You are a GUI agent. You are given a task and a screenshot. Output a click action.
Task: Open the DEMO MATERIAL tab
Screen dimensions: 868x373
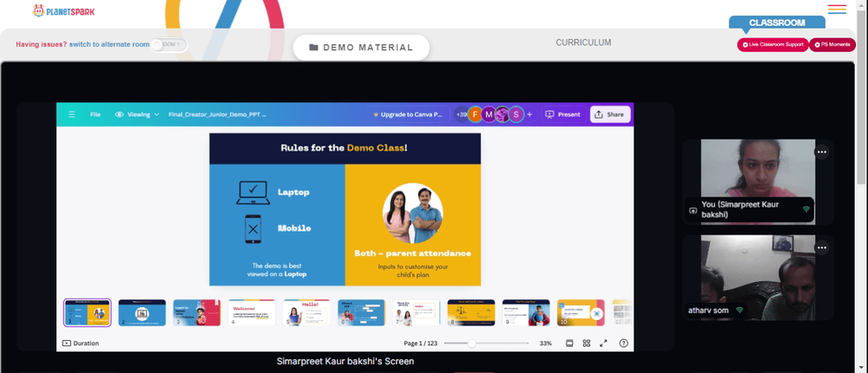click(361, 48)
